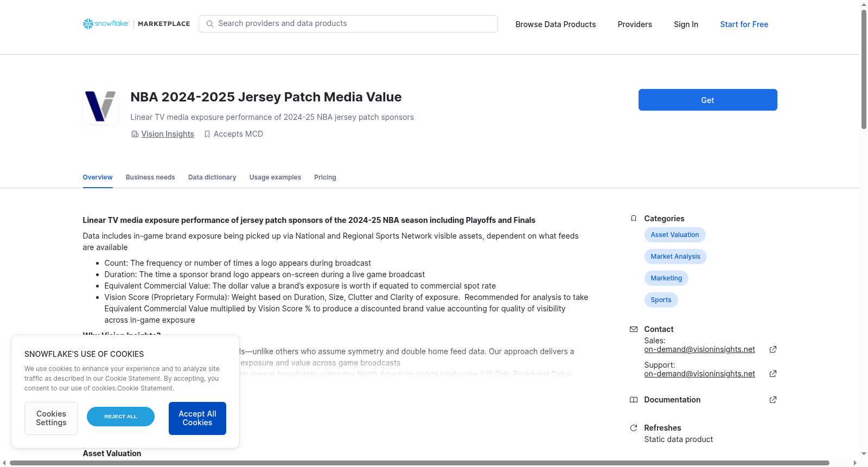Image resolution: width=868 pixels, height=467 pixels.
Task: Click the scroll left arrow
Action: (4, 463)
